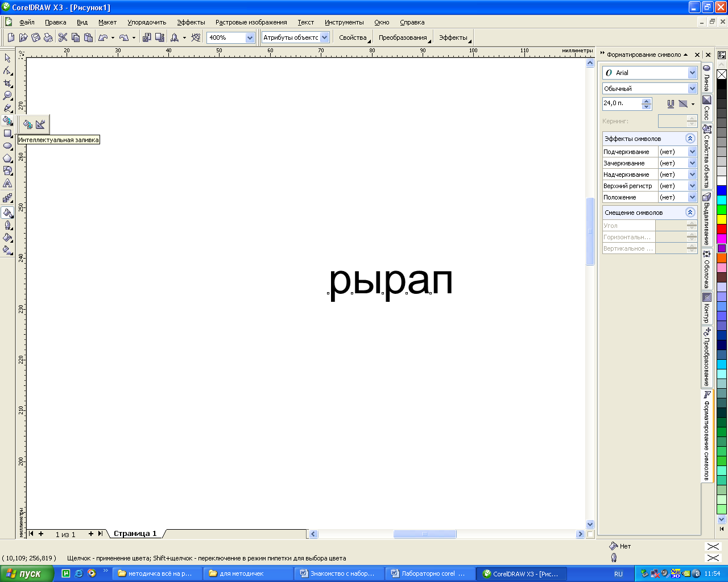Click the Print icon
The width and height of the screenshot is (728, 582).
click(48, 38)
